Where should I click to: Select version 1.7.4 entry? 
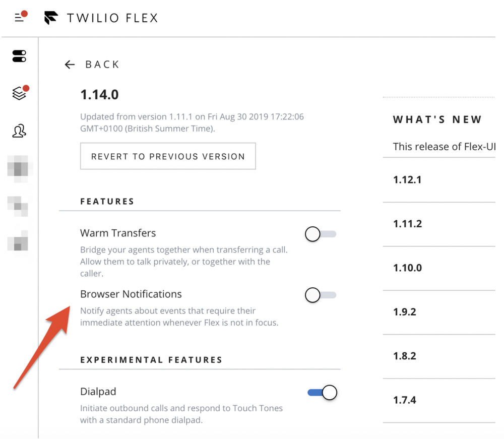pyautogui.click(x=405, y=400)
